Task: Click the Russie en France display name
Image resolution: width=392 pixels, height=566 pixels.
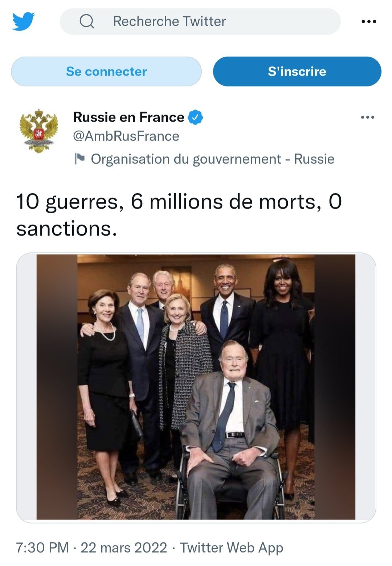Action: tap(128, 117)
